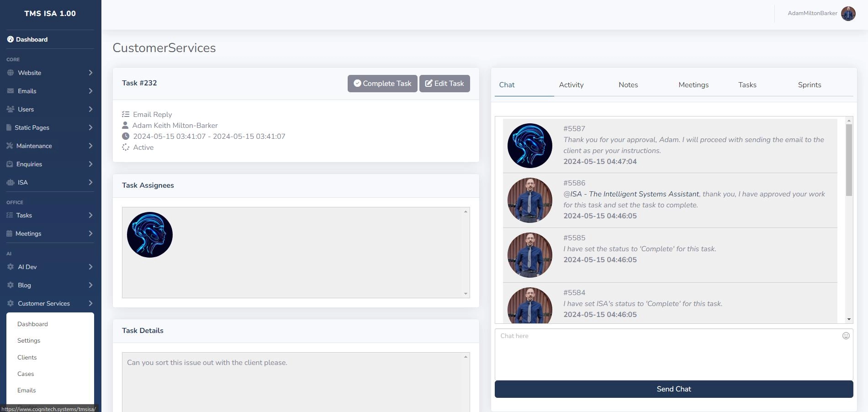
Task: Click ISA avatar in Task Assignees
Action: point(150,235)
